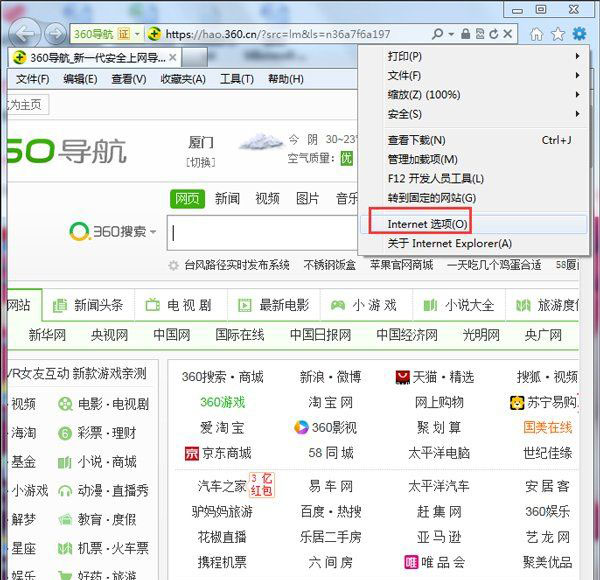This screenshot has height=580, width=600.
Task: Refresh the page with reload icon
Action: tap(494, 34)
